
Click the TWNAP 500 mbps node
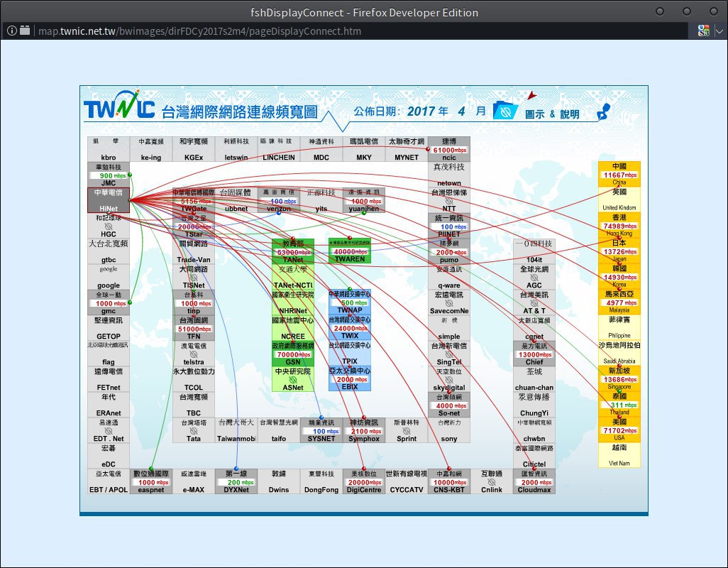pos(350,302)
